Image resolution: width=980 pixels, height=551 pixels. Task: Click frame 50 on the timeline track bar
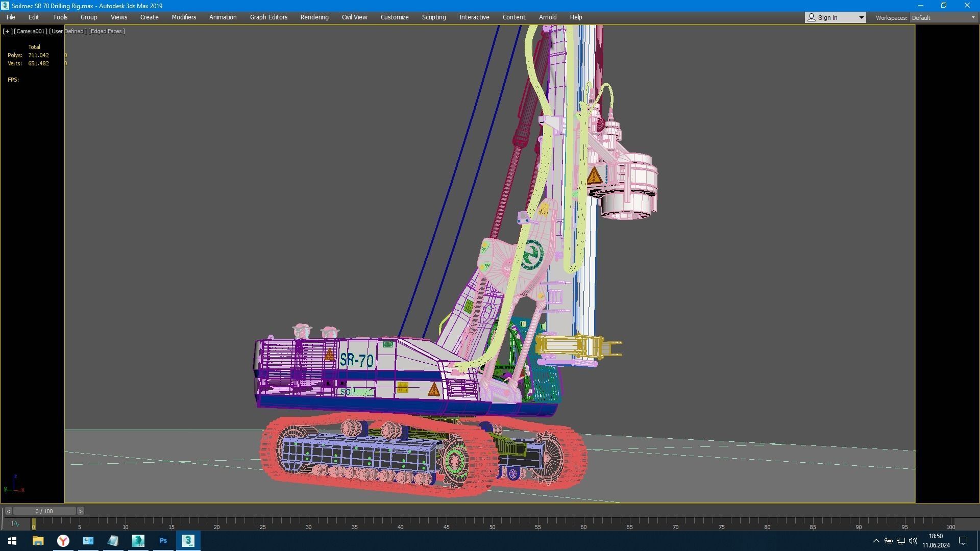pyautogui.click(x=492, y=523)
